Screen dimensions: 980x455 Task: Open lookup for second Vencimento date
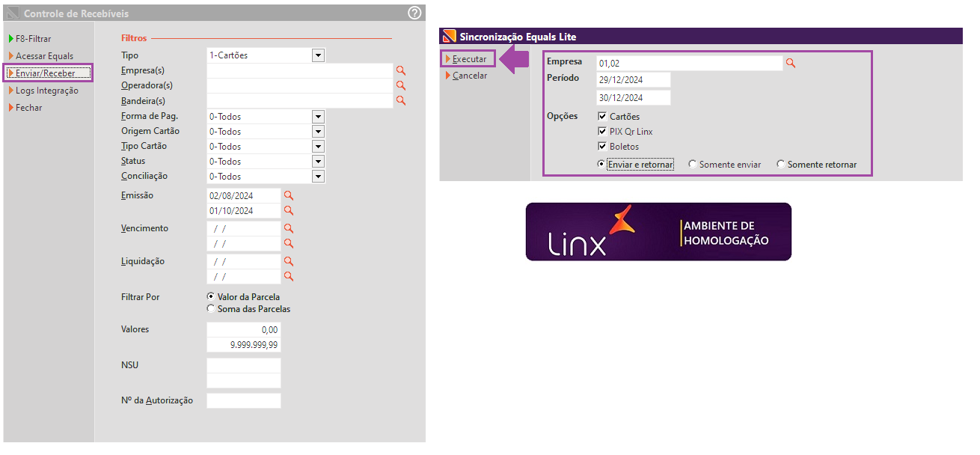tap(289, 243)
